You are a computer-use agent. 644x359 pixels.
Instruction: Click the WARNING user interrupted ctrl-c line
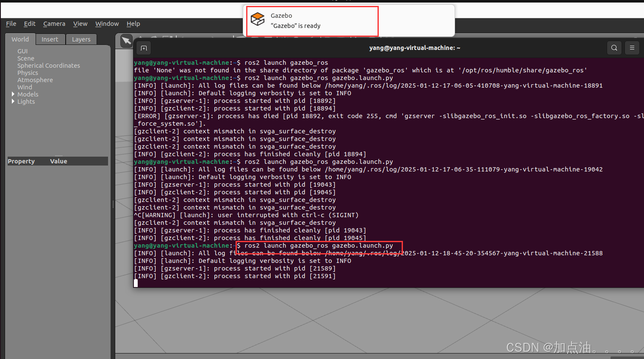click(x=246, y=215)
